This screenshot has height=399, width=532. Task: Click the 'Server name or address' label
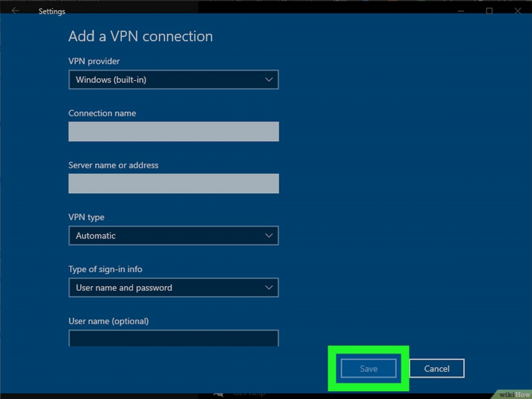113,165
